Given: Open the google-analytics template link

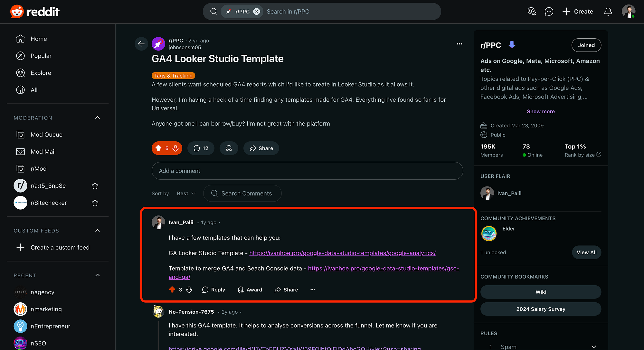Looking at the screenshot, I should point(342,253).
